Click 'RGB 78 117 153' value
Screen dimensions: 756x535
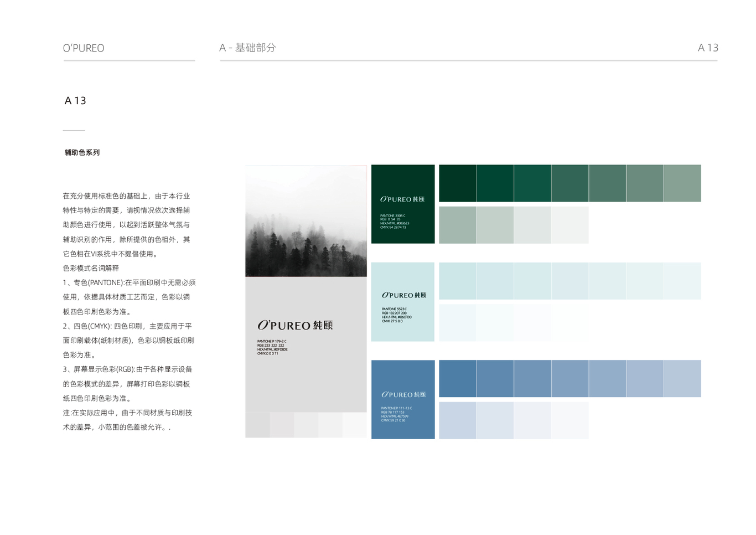pyautogui.click(x=392, y=412)
